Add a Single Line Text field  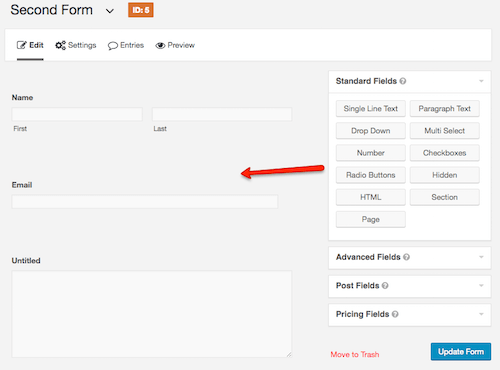tap(371, 109)
